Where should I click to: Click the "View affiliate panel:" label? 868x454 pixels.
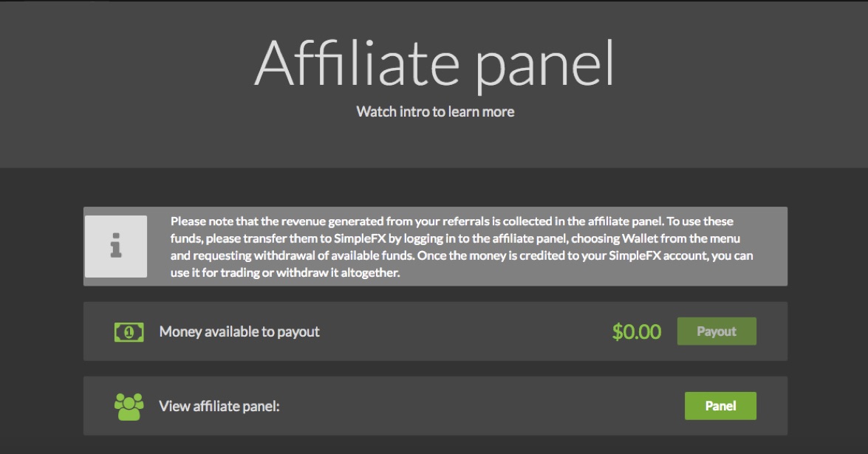pos(219,406)
